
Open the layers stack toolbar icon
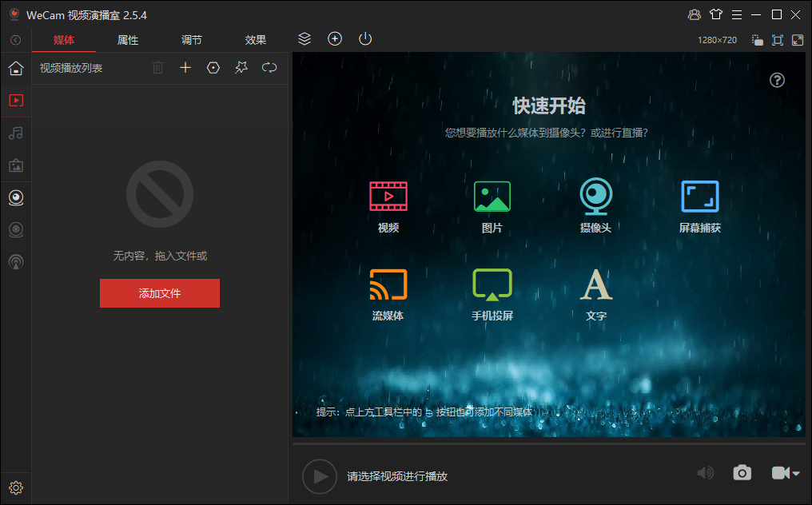click(304, 39)
